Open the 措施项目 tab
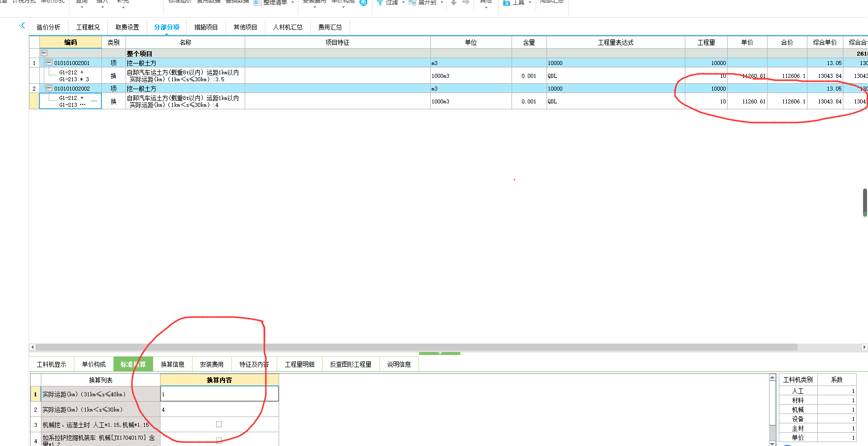868x446 pixels. click(x=206, y=27)
